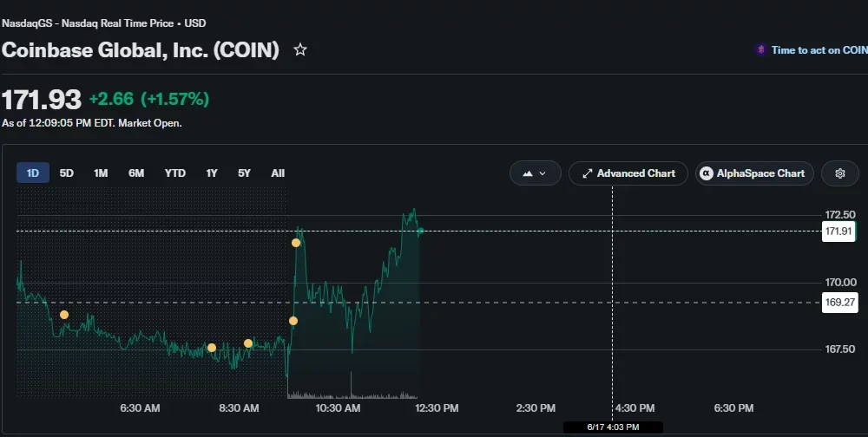Screen dimensions: 868x437
Task: Click the 6:30 PM time label
Action: tap(733, 408)
